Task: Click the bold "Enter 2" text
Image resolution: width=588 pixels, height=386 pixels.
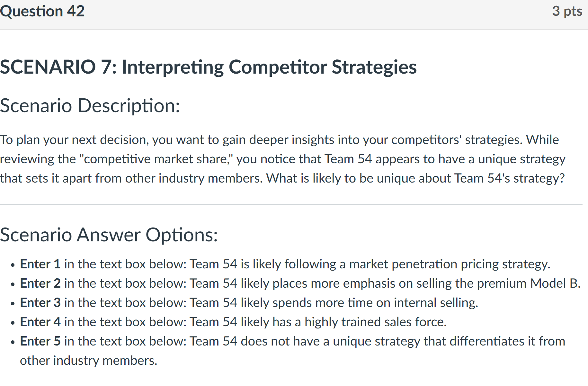Action: click(40, 283)
